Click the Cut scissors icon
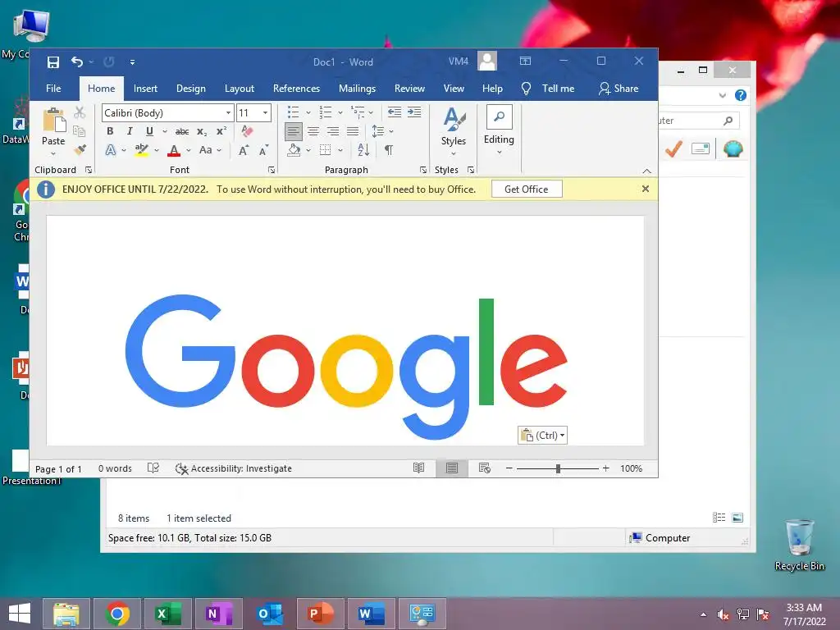 point(80,112)
